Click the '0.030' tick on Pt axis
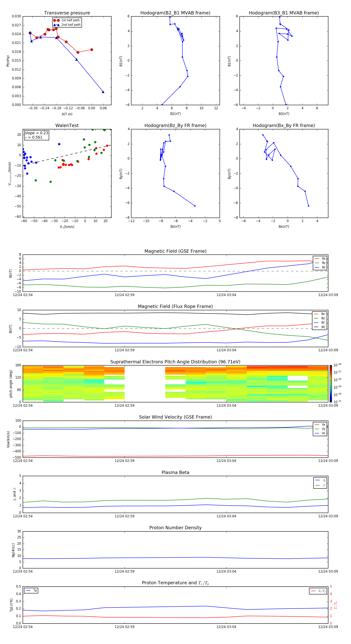 tap(17, 16)
